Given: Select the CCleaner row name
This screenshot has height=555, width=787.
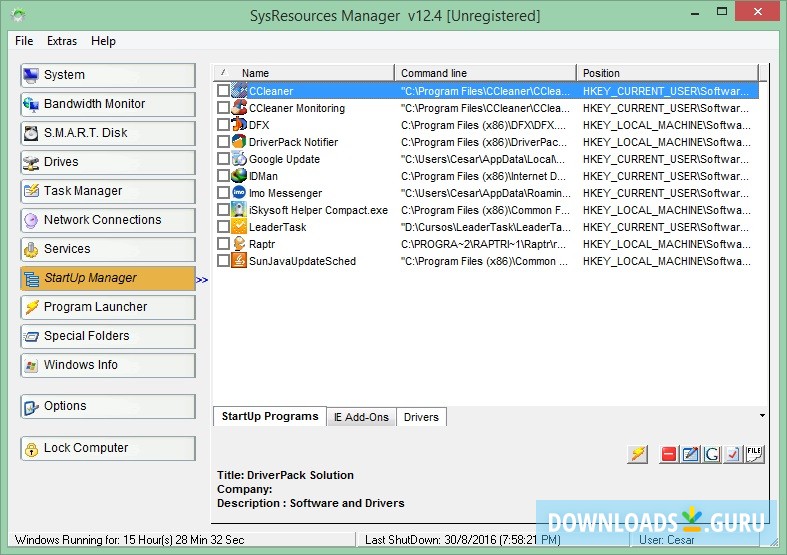Looking at the screenshot, I should [x=271, y=91].
